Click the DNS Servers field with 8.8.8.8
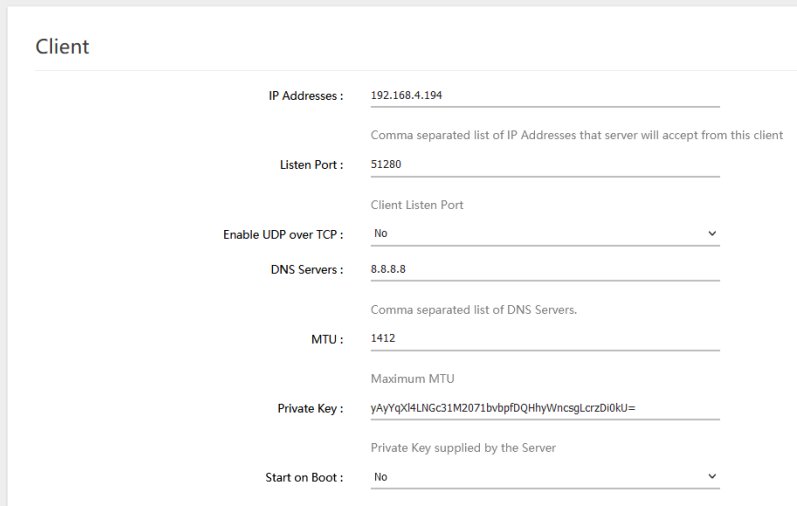The image size is (797, 506). tap(544, 270)
